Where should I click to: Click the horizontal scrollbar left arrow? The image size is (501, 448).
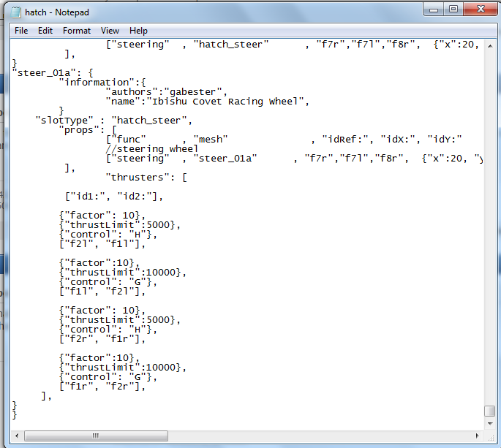click(x=17, y=436)
